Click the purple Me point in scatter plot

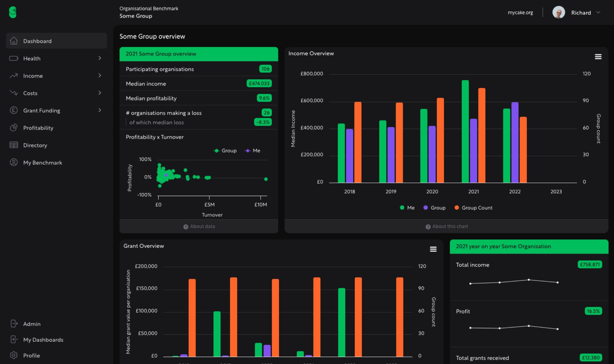coord(166,175)
